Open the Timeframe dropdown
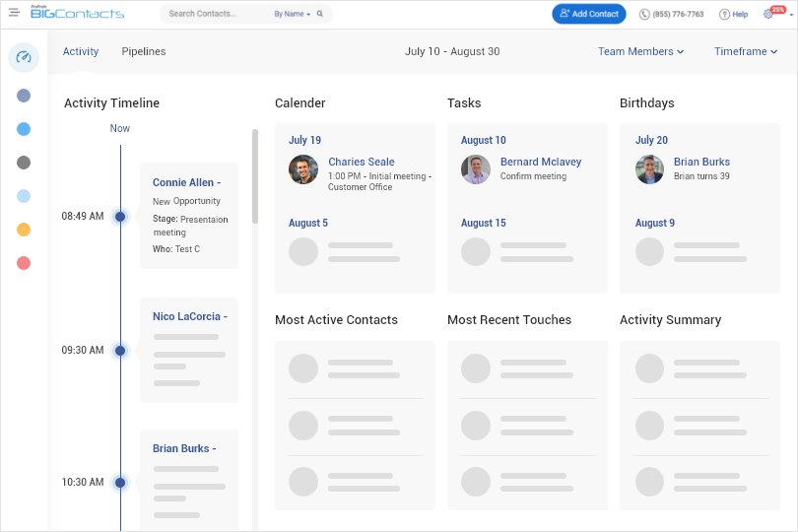Image resolution: width=798 pixels, height=532 pixels. (746, 51)
